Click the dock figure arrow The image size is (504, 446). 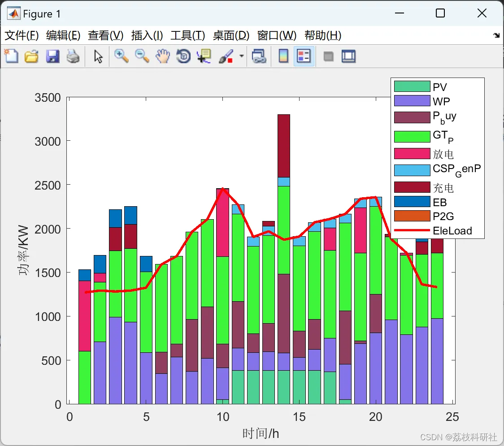point(497,35)
